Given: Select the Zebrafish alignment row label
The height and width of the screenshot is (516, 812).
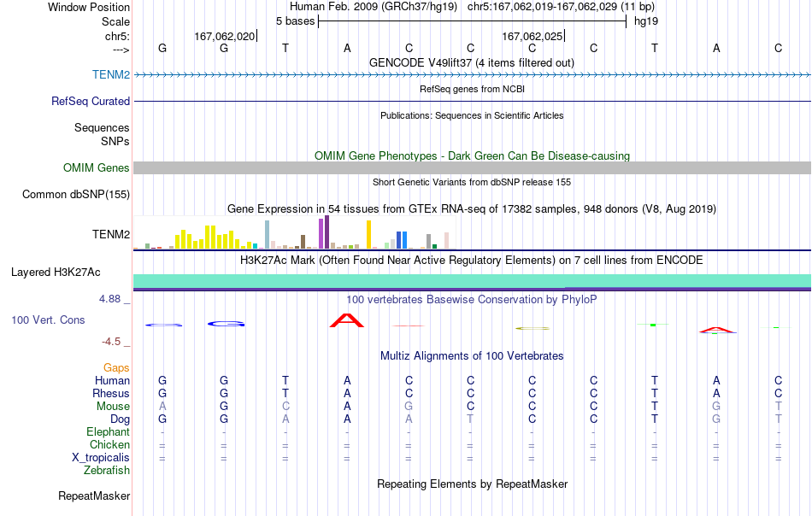Looking at the screenshot, I should tap(107, 471).
